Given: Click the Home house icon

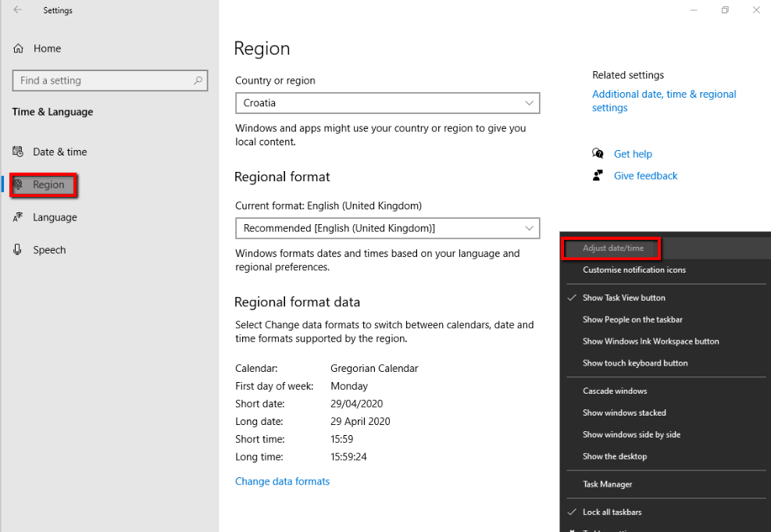Looking at the screenshot, I should 18,48.
